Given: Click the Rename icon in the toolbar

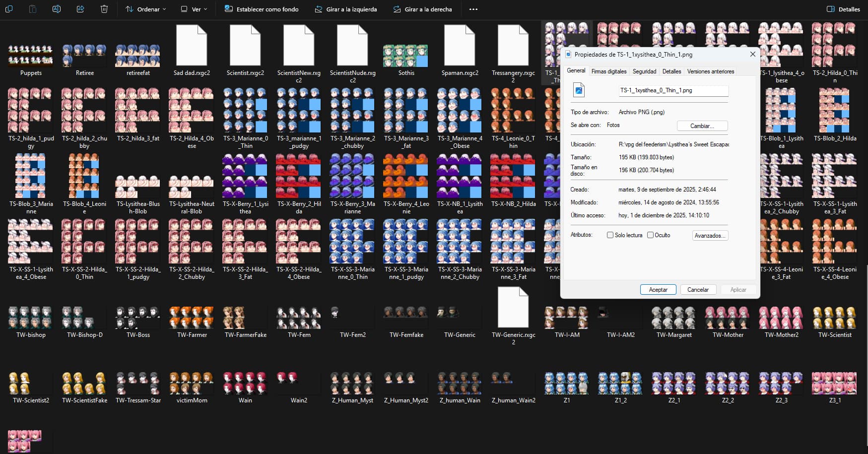Looking at the screenshot, I should 57,9.
